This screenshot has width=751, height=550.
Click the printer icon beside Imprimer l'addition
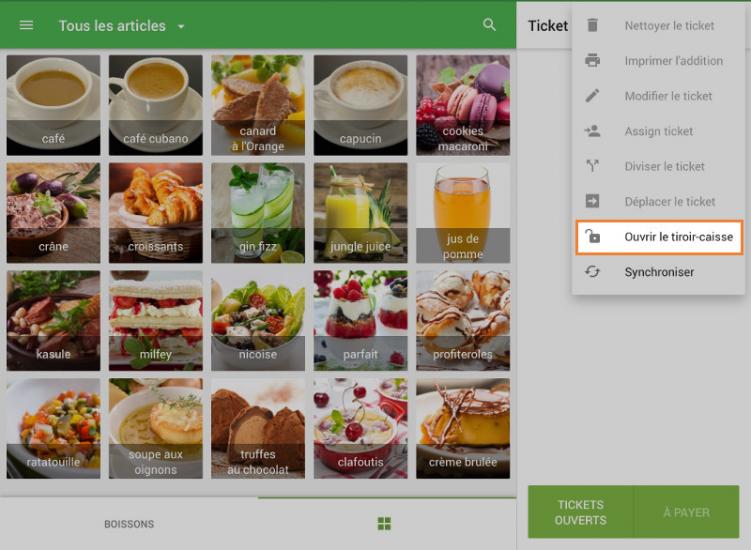592,61
